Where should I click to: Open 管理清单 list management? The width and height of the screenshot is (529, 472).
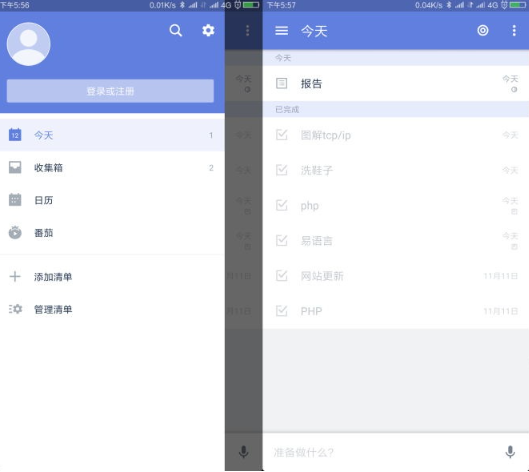pos(112,309)
